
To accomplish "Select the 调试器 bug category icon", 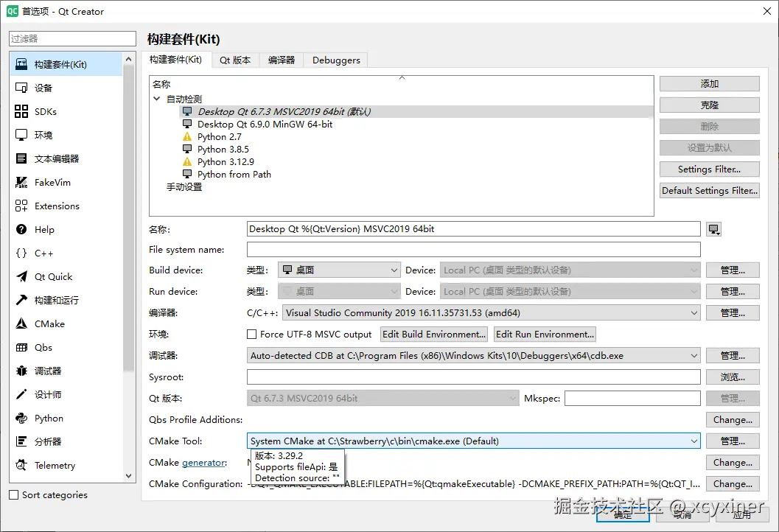I will [21, 371].
